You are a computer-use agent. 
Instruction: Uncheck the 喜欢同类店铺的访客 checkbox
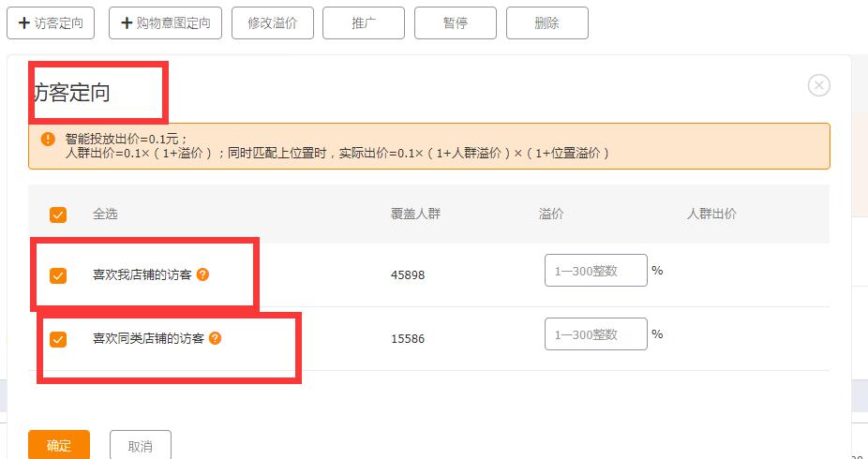[58, 339]
